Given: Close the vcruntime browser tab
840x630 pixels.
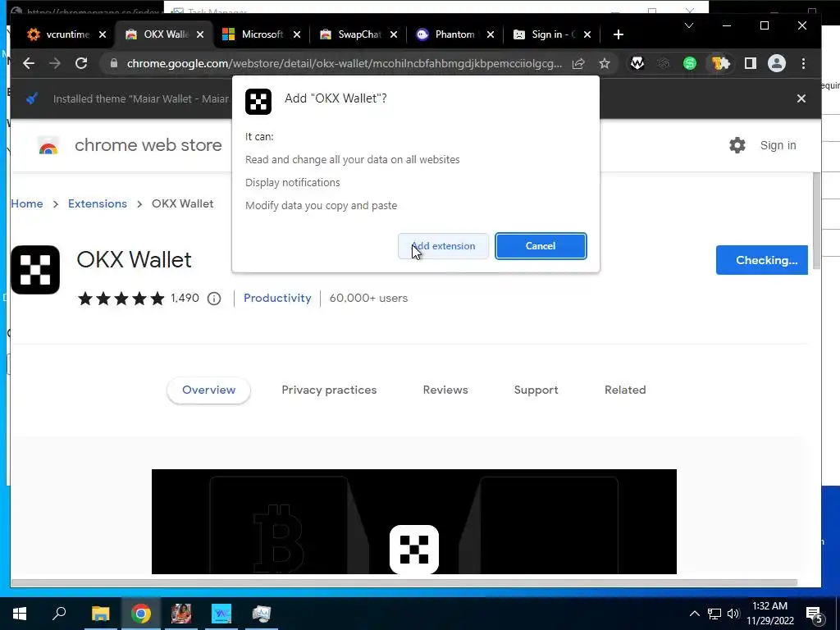Looking at the screenshot, I should (103, 34).
